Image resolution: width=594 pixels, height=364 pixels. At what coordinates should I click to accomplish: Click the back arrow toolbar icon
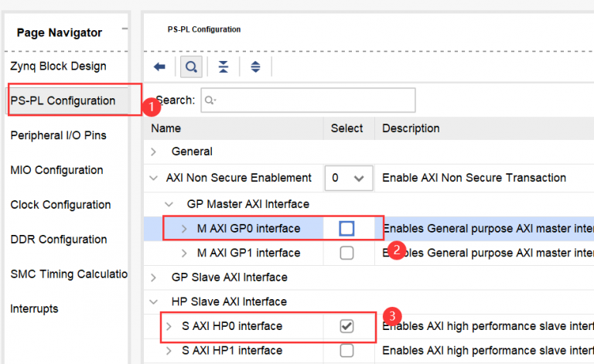[x=160, y=67]
